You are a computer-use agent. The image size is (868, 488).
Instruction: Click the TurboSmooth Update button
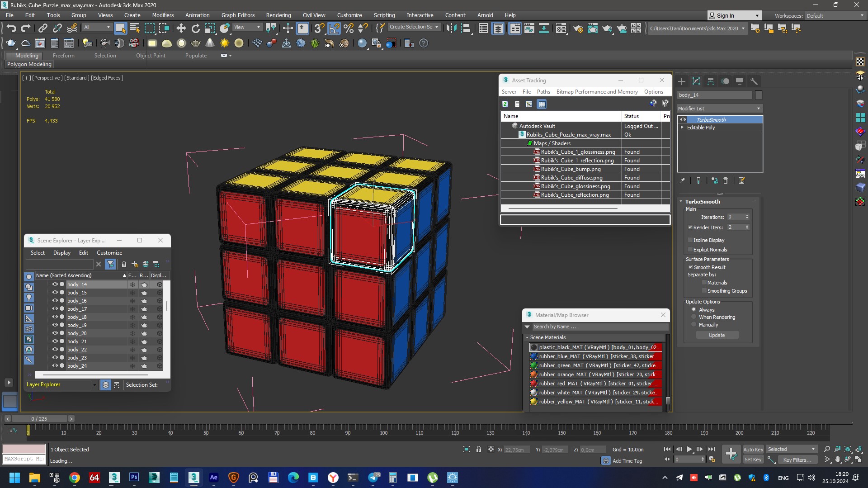717,335
